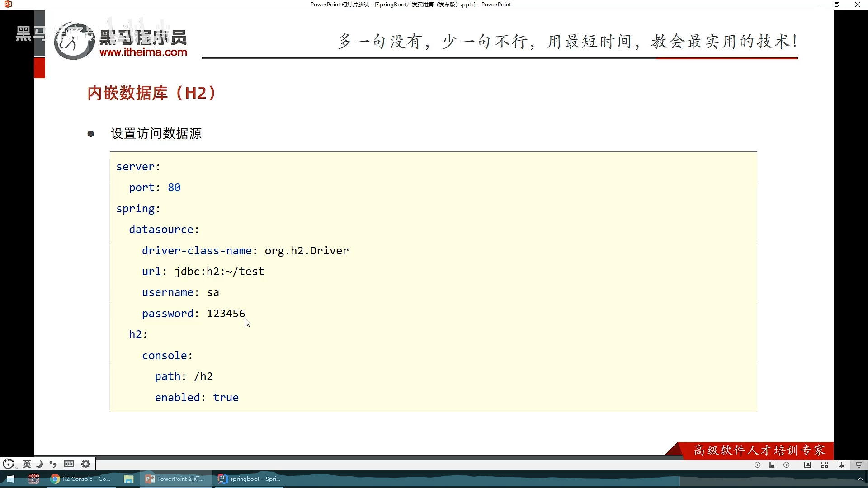Switch to Reading view icon
This screenshot has height=488, width=868.
tap(841, 465)
